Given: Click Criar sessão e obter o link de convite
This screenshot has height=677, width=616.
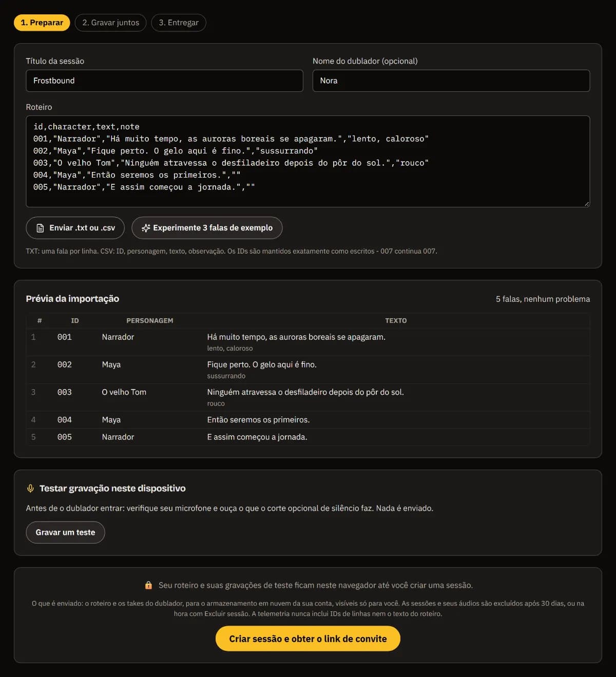Looking at the screenshot, I should [308, 639].
